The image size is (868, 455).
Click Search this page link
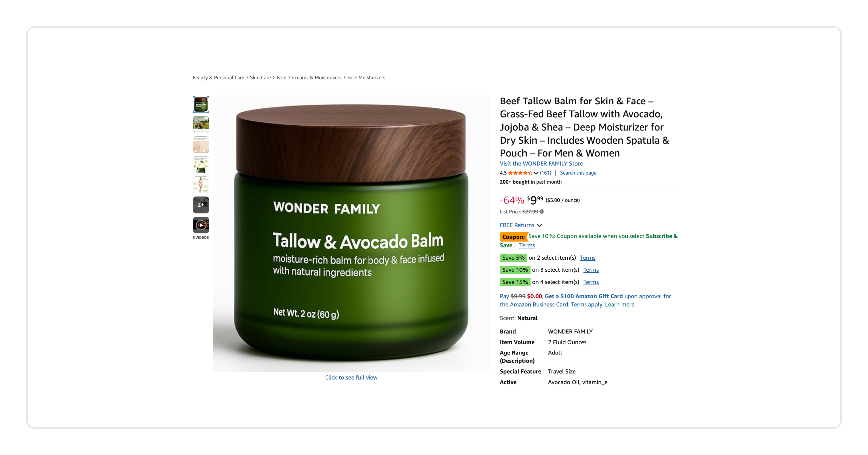(x=578, y=173)
